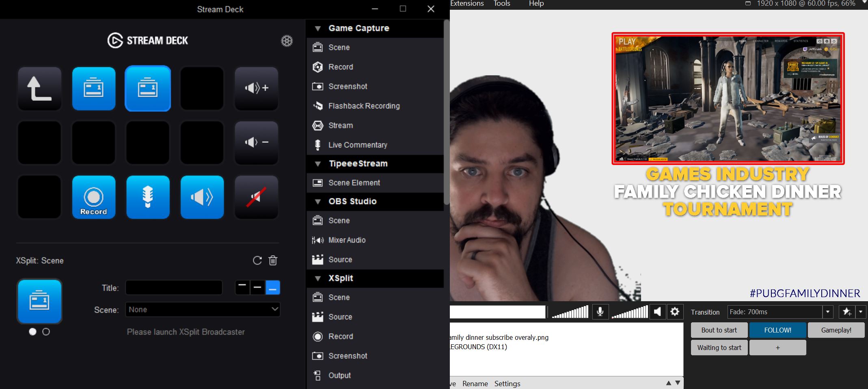Switch to Gameplay! scene
The image size is (868, 389).
(836, 330)
